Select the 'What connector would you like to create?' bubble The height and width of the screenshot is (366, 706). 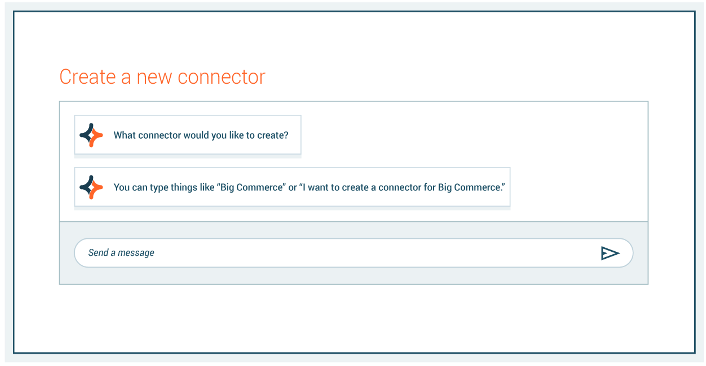(188, 135)
